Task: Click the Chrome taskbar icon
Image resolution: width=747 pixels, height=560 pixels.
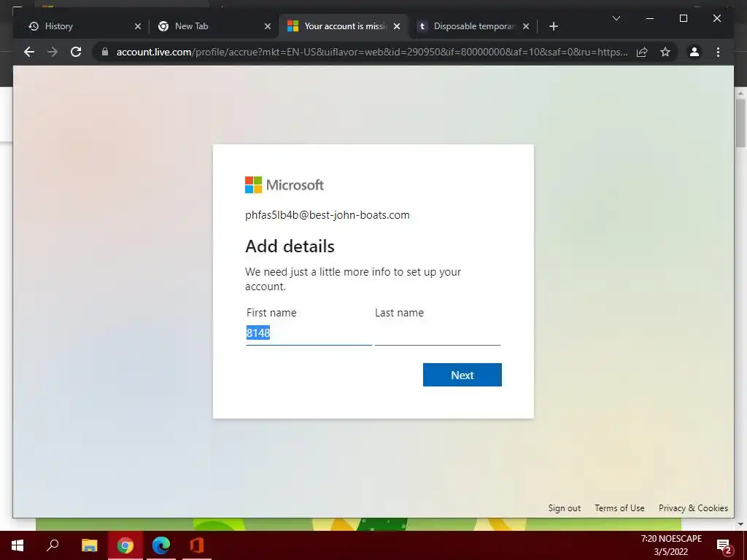Action: pyautogui.click(x=125, y=545)
